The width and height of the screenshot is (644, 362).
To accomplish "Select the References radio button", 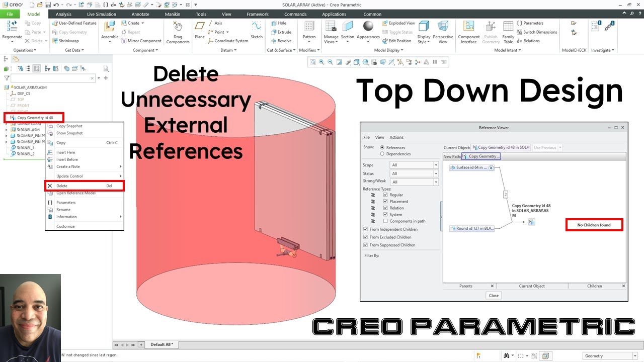I will 382,147.
